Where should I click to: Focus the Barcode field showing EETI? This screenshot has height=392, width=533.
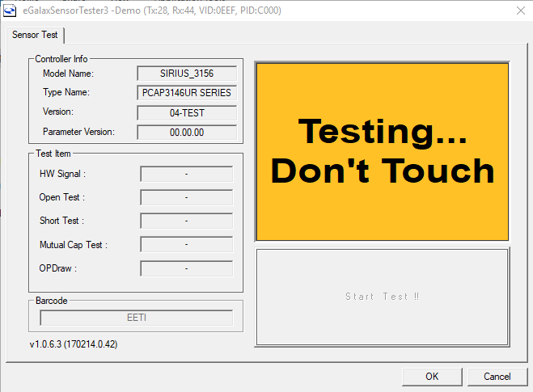[137, 318]
